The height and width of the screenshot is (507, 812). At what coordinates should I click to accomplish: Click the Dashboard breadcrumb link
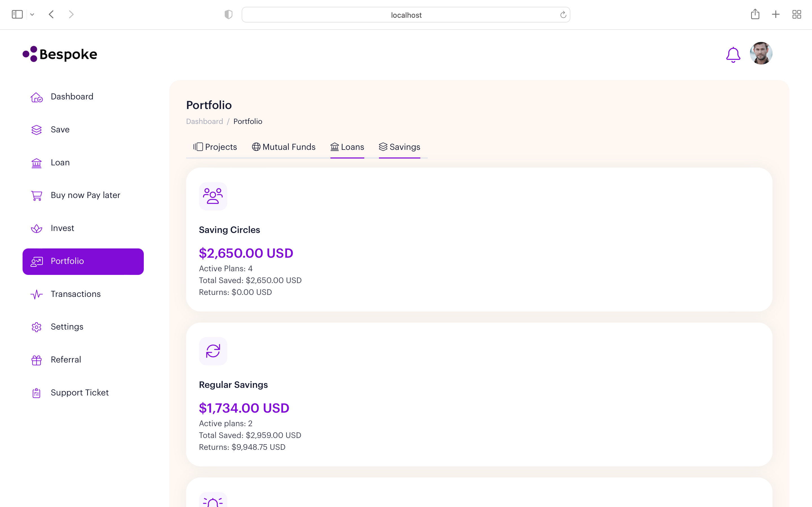point(205,121)
